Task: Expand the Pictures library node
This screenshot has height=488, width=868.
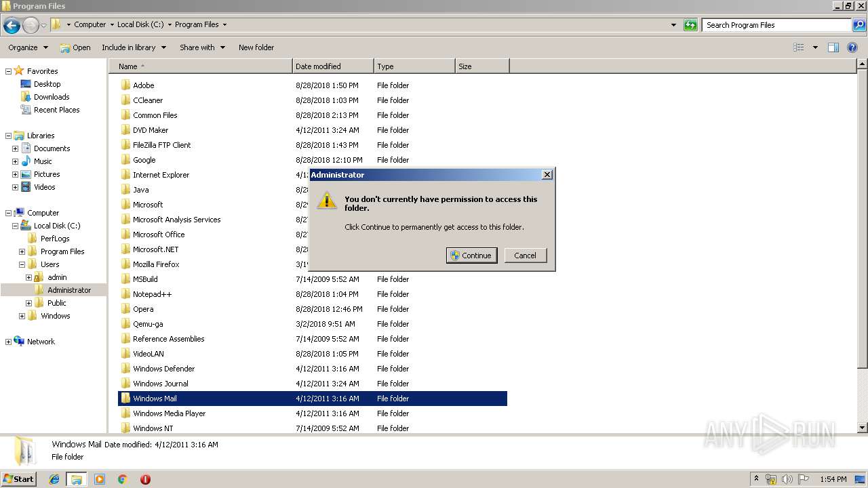Action: coord(15,174)
